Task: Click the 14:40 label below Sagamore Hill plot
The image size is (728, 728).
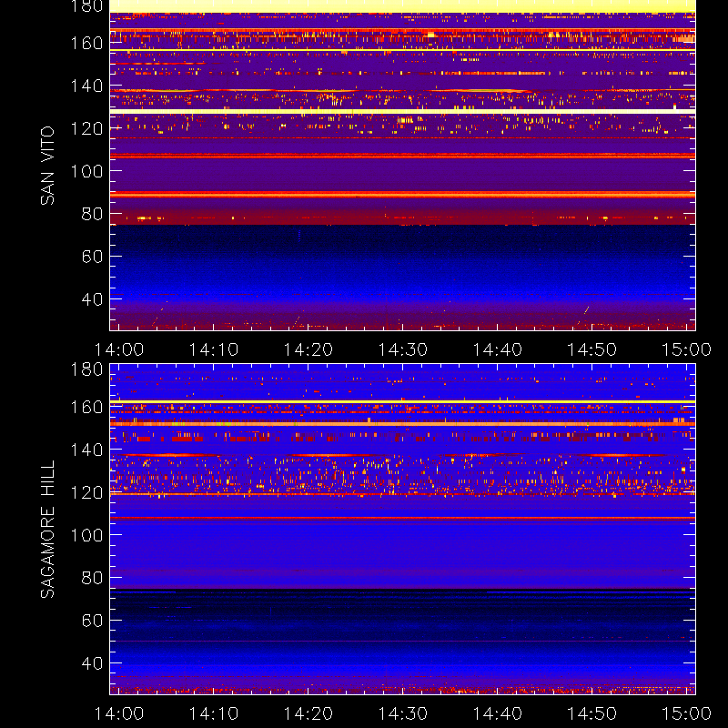Action: point(497,713)
